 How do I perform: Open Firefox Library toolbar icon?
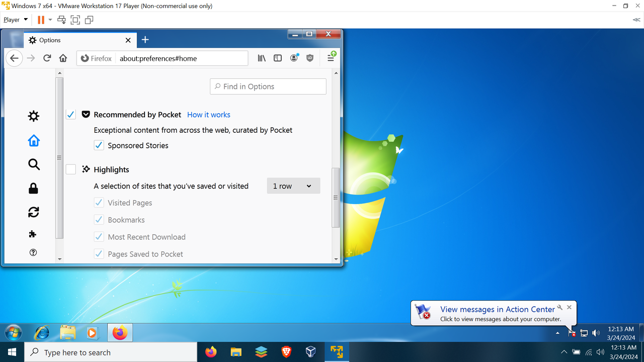coord(262,58)
